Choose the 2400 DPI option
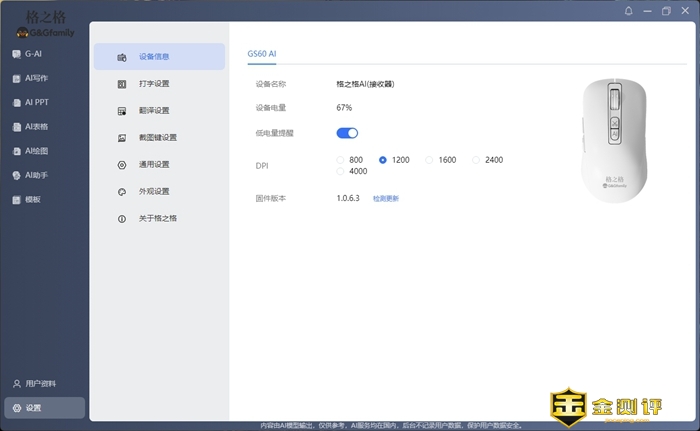Image resolution: width=700 pixels, height=431 pixels. pos(476,160)
